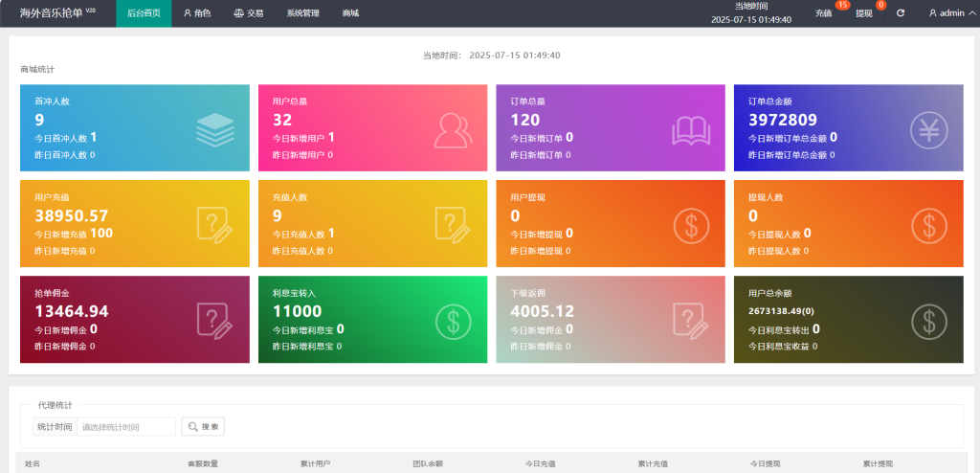The width and height of the screenshot is (980, 473).
Task: Click the 客服数量 column header
Action: tap(203, 463)
